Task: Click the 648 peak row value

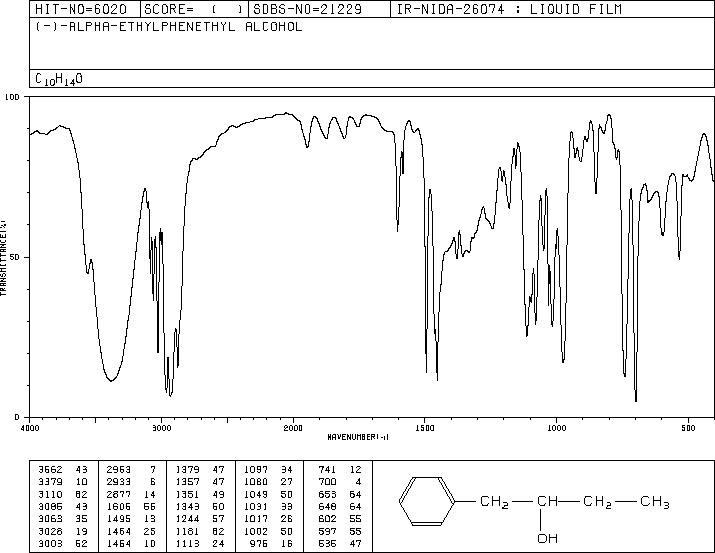Action: click(x=327, y=506)
